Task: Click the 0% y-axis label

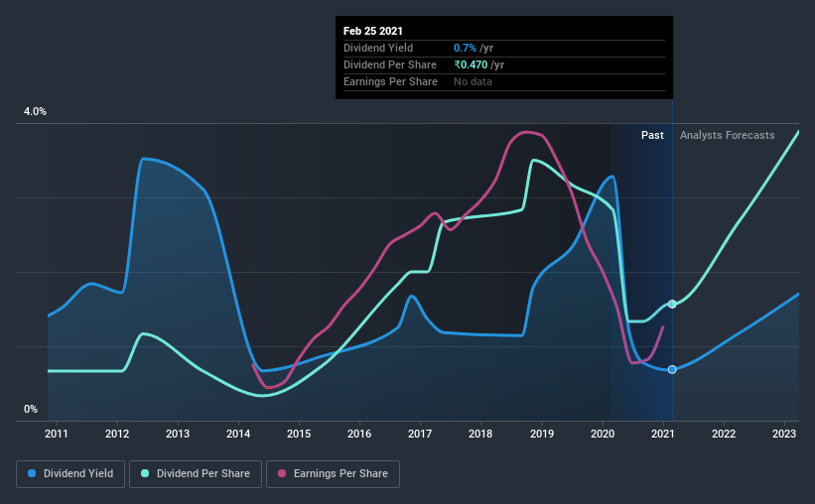Action: point(31,410)
